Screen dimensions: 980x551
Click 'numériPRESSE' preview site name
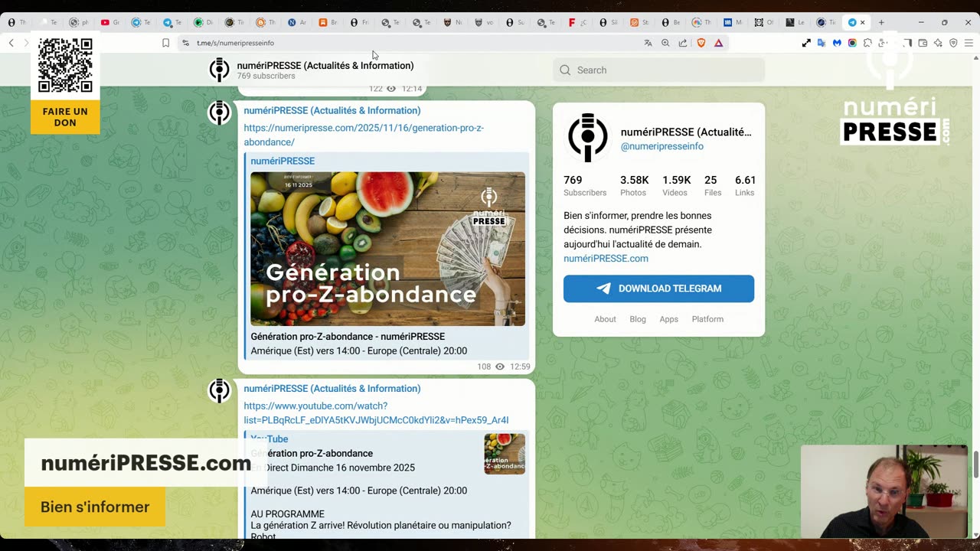tap(283, 161)
